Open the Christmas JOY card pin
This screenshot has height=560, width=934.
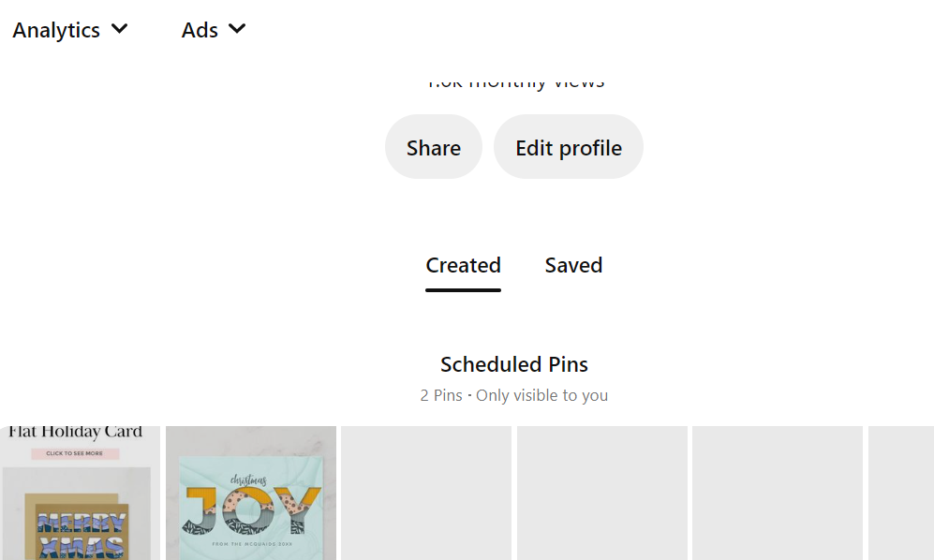251,493
